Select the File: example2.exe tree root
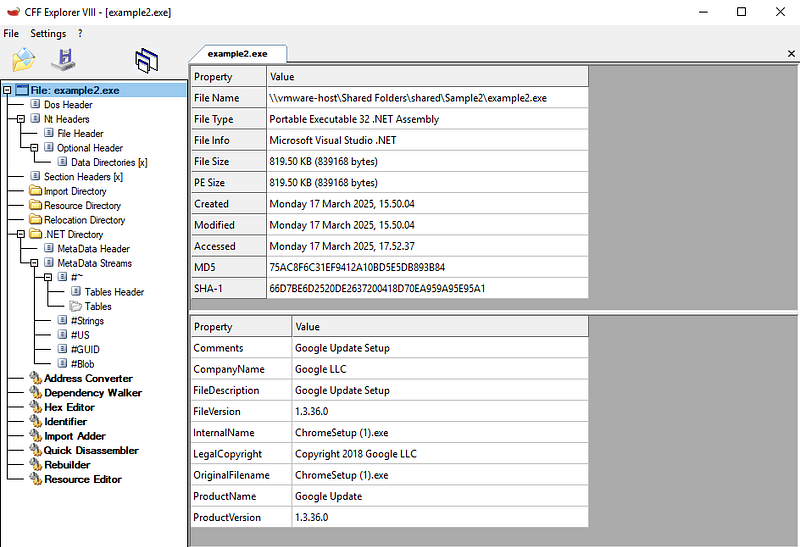This screenshot has width=800, height=547. (x=74, y=90)
